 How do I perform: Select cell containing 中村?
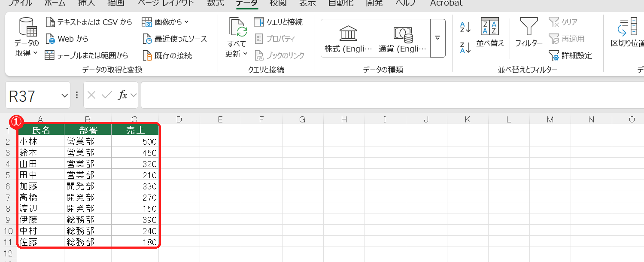[41, 231]
